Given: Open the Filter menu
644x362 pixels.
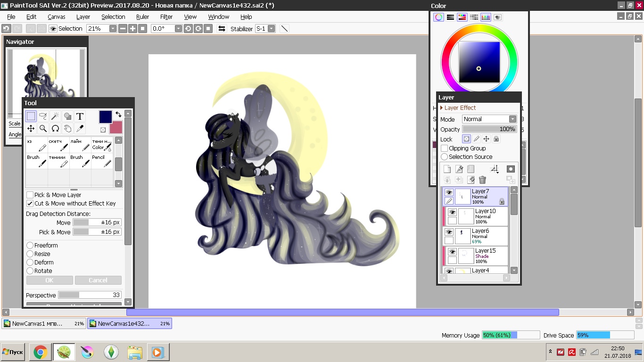Looking at the screenshot, I should pos(166,16).
